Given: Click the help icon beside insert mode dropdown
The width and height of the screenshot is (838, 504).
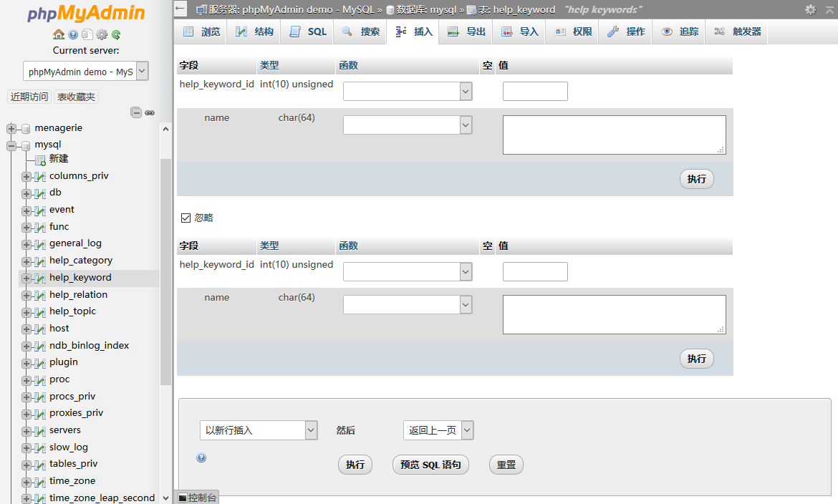Looking at the screenshot, I should [x=201, y=457].
